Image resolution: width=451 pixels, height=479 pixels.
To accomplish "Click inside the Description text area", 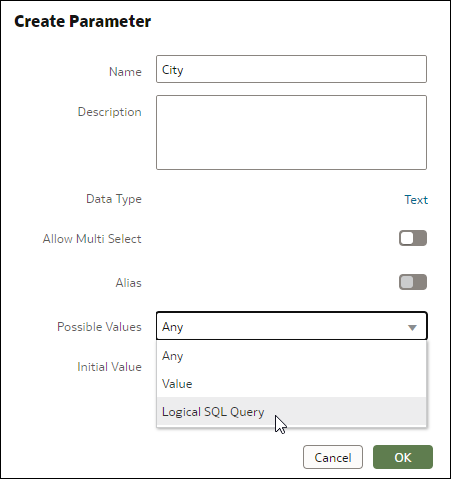I will [291, 133].
